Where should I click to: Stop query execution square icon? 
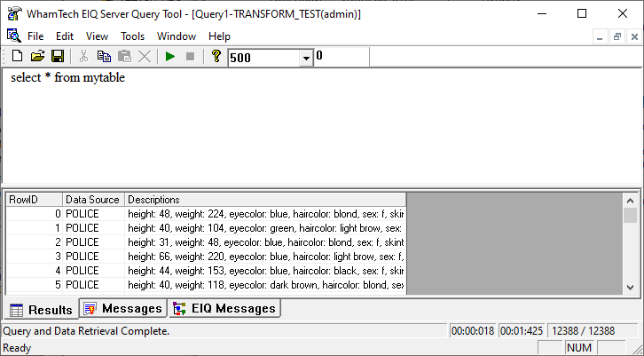(190, 56)
